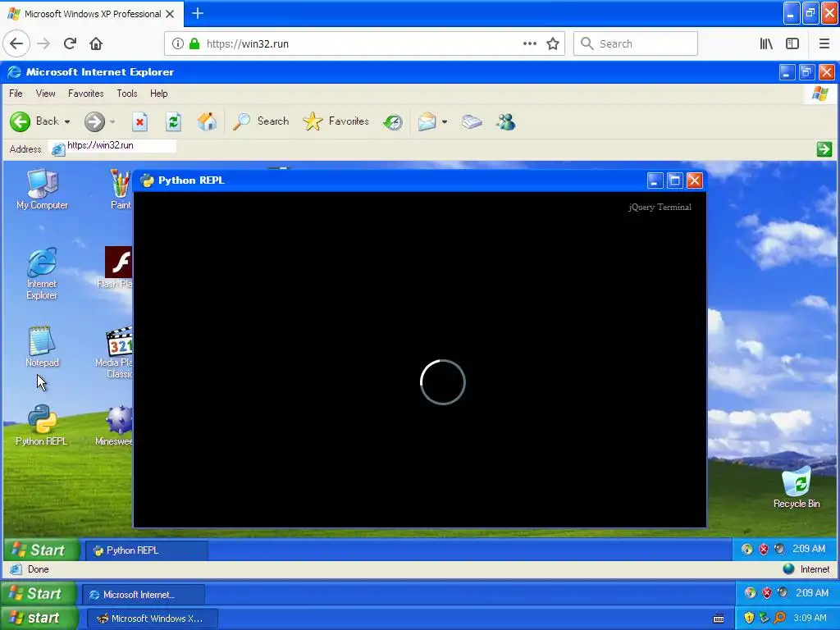Click the IE Stop button
Image resolution: width=840 pixels, height=630 pixels.
139,121
